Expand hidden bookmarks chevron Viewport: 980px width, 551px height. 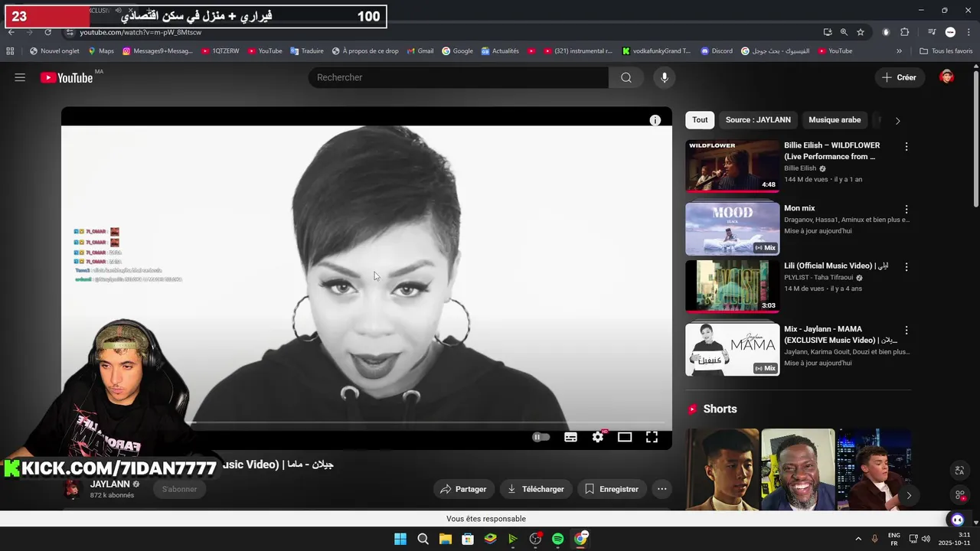899,51
